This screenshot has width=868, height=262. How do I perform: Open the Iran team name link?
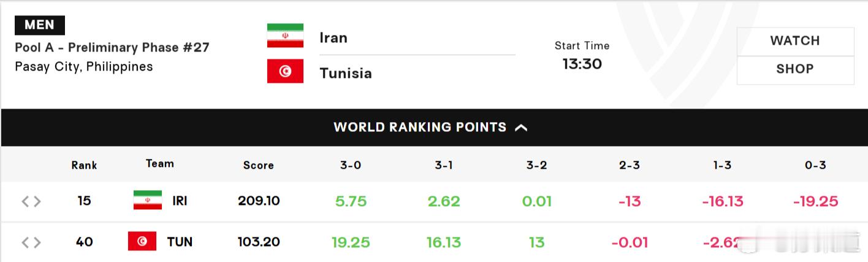tap(333, 37)
